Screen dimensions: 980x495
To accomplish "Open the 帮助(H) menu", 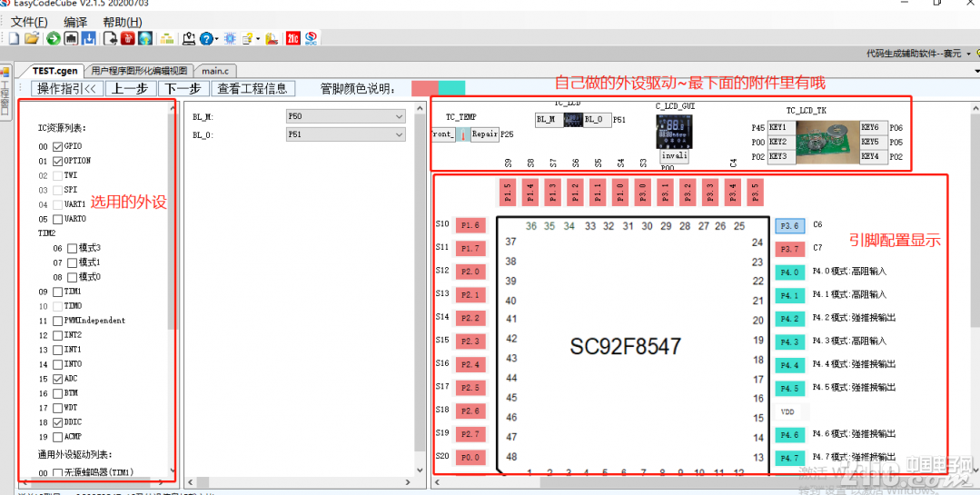I will (122, 21).
